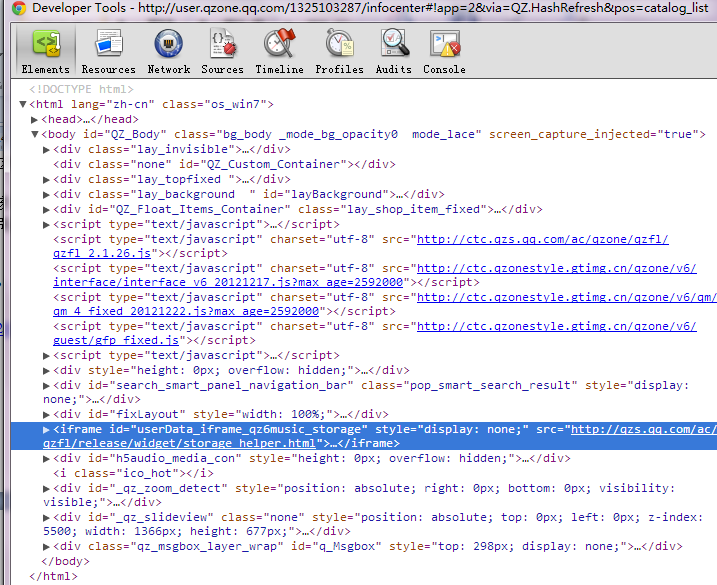Expand the userData_iframe_qz6music_storage iframe

click(46, 429)
